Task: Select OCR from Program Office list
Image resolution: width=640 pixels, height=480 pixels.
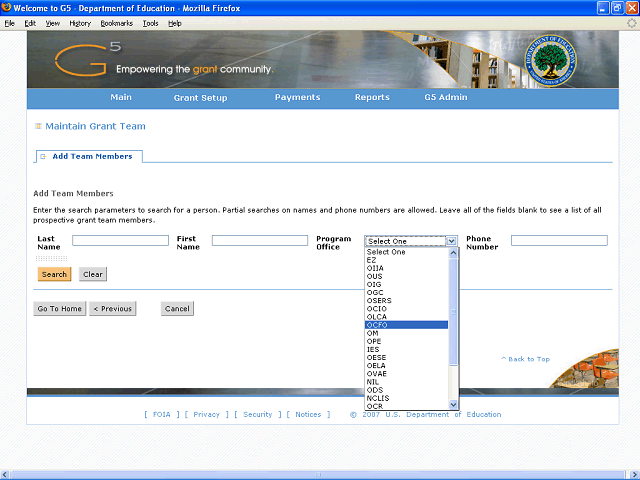Action: click(x=407, y=406)
